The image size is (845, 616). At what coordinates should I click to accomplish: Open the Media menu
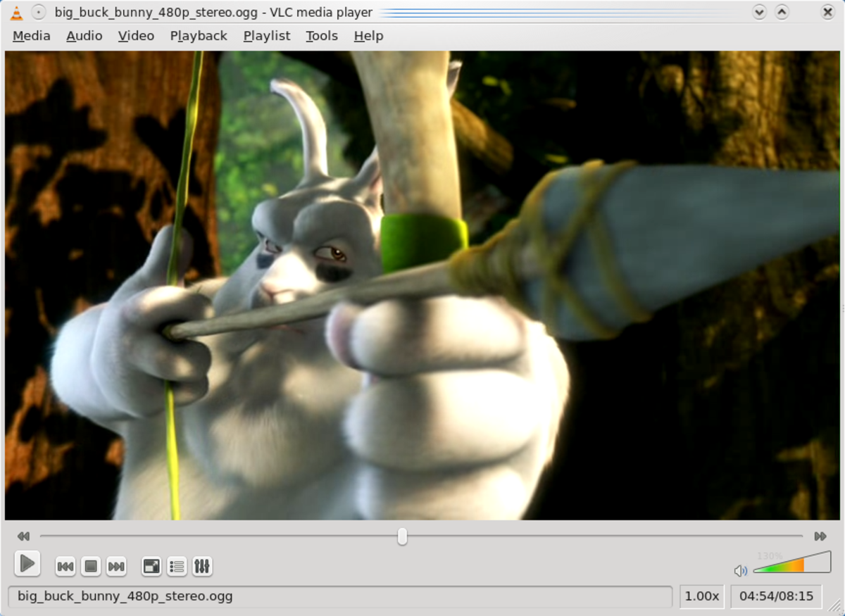point(32,36)
